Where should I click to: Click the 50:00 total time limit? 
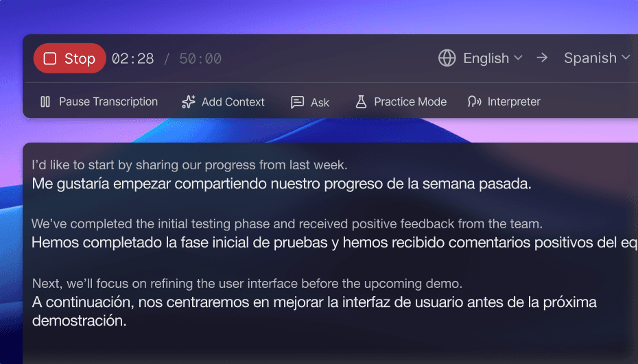[x=200, y=59]
